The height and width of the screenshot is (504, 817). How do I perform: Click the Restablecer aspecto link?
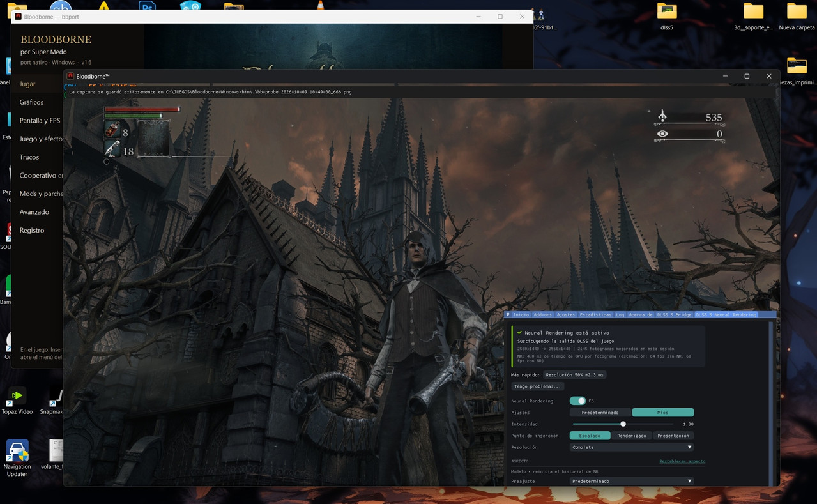[x=682, y=461]
